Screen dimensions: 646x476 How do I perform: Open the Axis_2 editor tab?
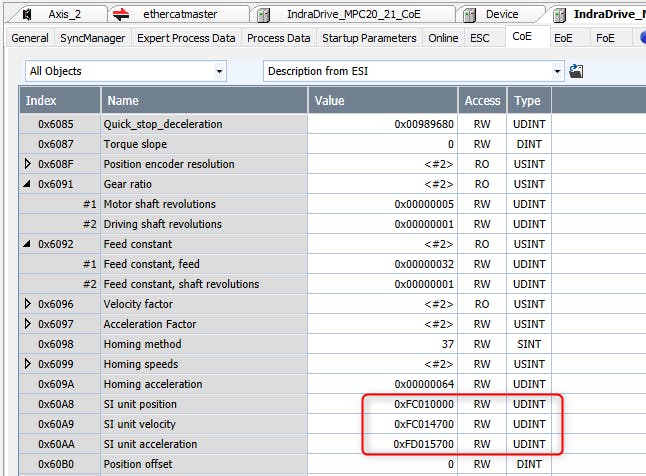(63, 14)
